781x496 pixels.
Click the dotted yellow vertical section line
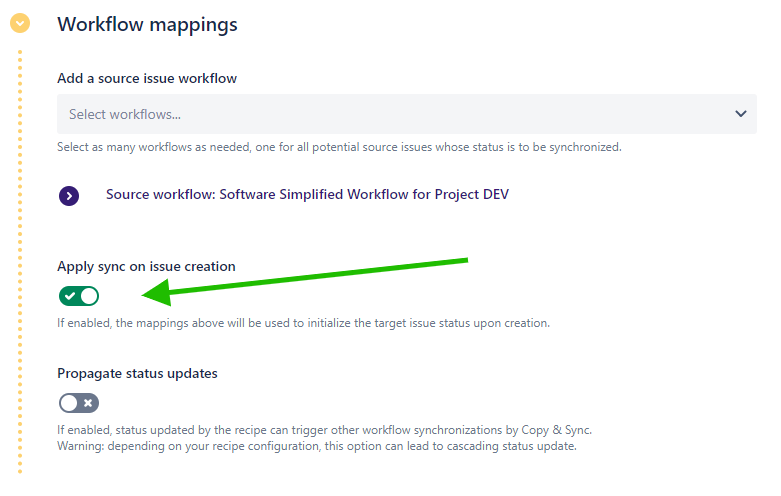coord(19,260)
